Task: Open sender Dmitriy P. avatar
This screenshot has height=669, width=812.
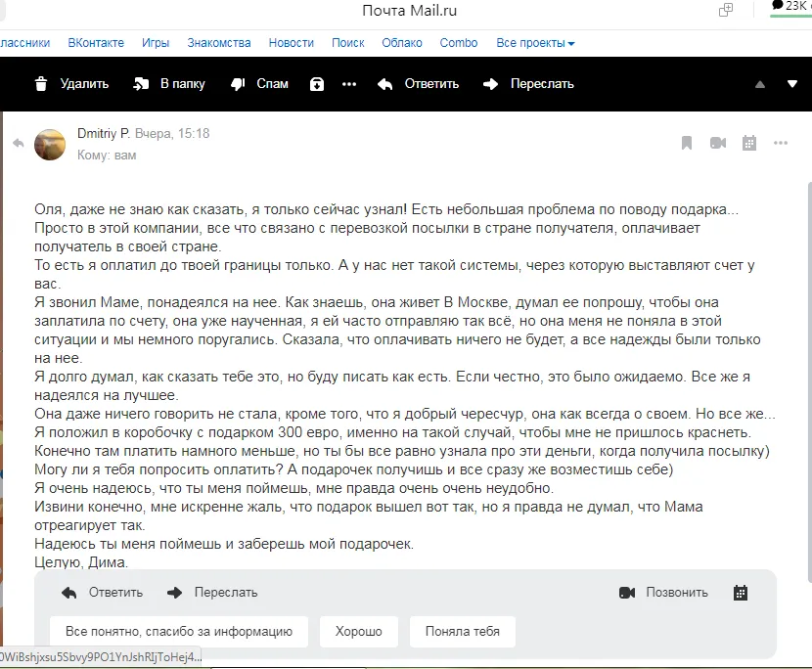Action: (x=50, y=145)
